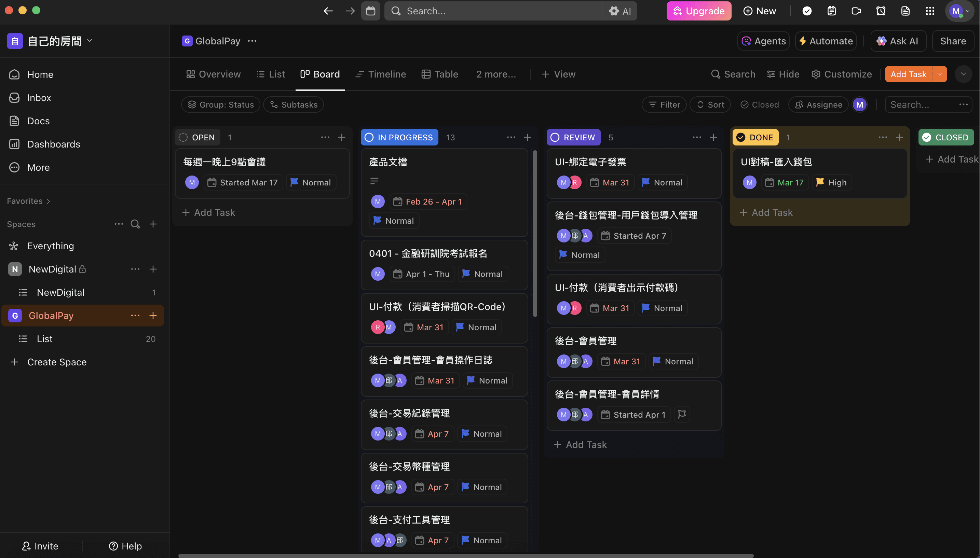Open the Agents button
980x558 pixels.
[x=763, y=41]
